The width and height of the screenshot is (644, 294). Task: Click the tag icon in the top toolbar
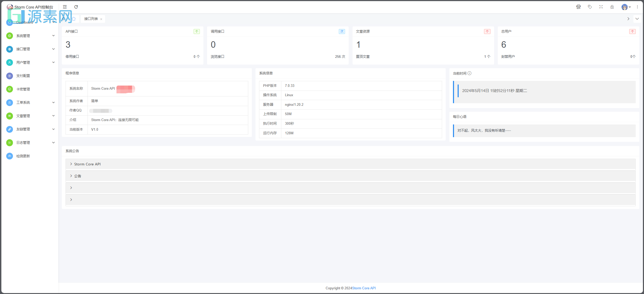[590, 7]
